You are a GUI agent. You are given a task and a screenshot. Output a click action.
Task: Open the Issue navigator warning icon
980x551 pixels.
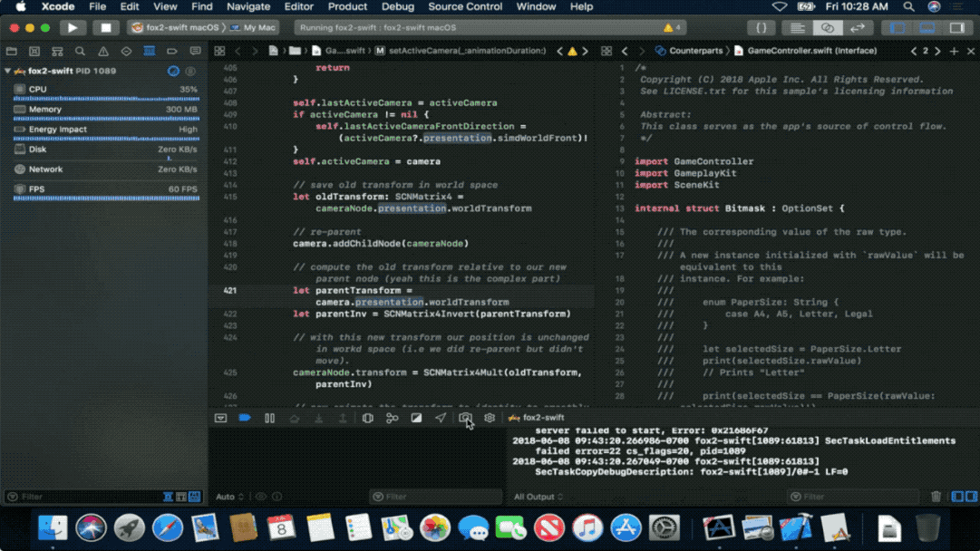103,52
